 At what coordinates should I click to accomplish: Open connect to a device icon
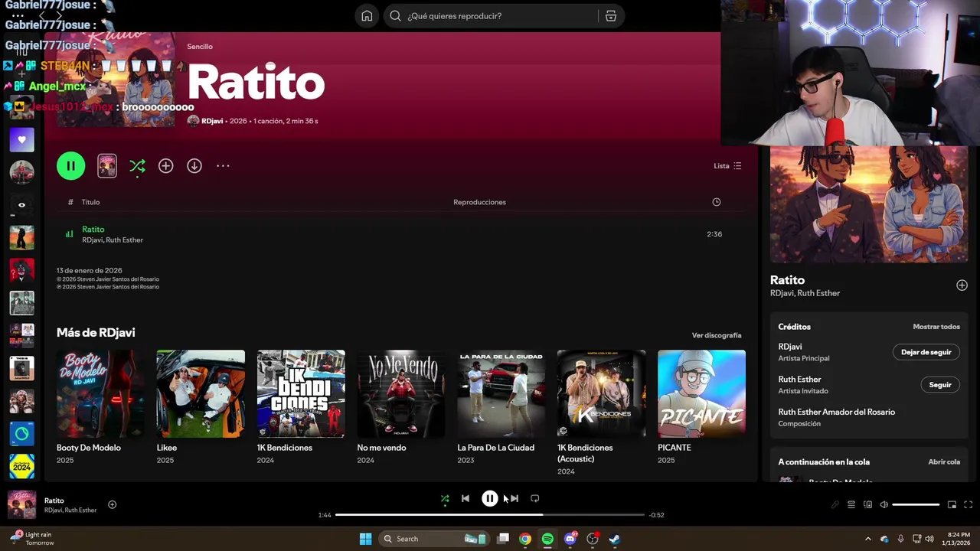867,505
